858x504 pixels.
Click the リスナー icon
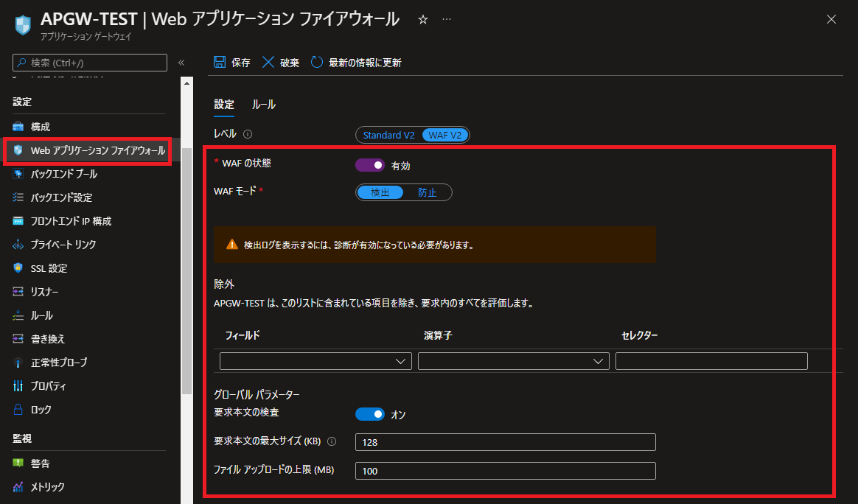(x=18, y=292)
